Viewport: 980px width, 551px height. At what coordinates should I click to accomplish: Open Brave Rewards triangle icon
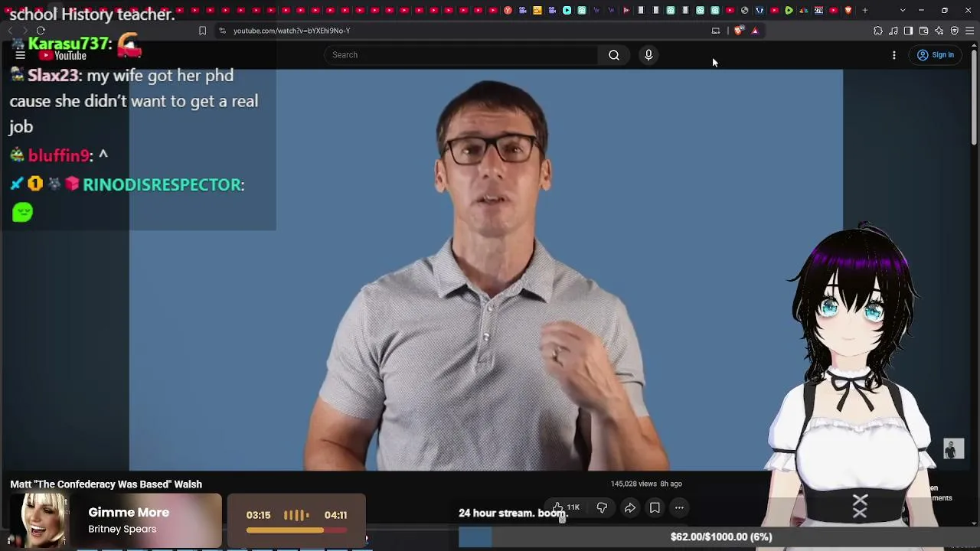click(755, 31)
